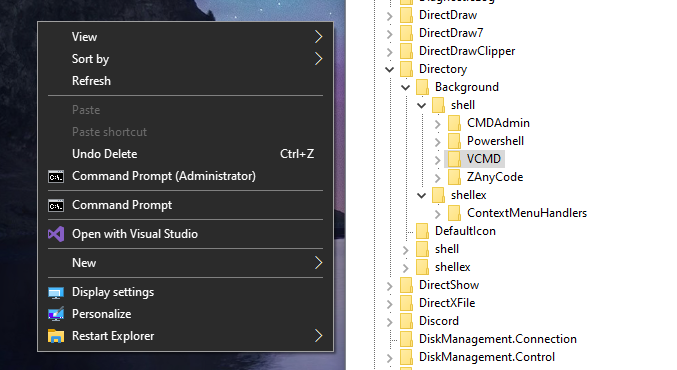Click the Visual Studio icon in context menu

(x=56, y=234)
